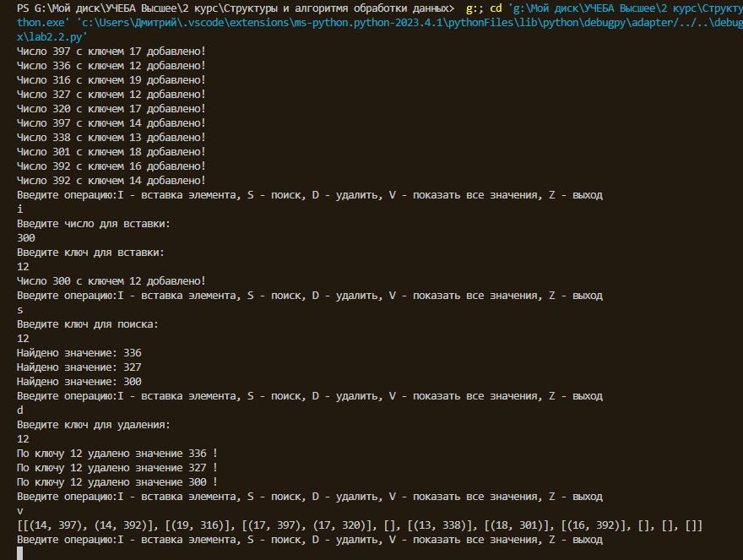
Task: Click 'Найдено значение: 336' line
Action: coord(79,353)
